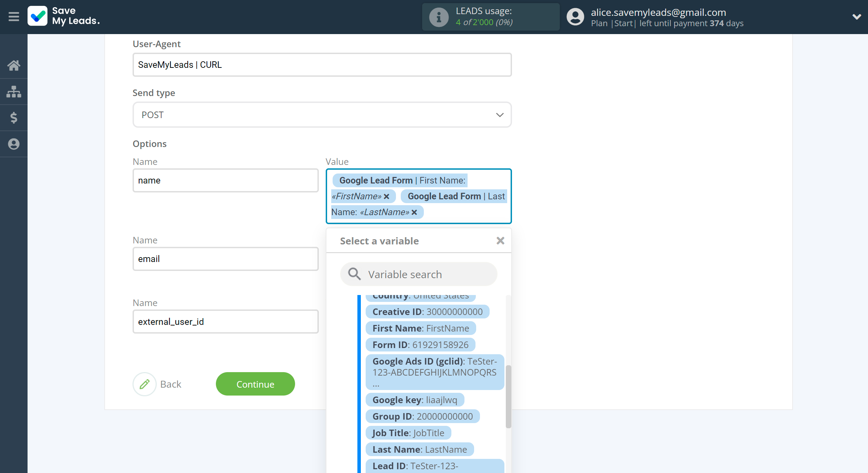Select the Group ID variable
The height and width of the screenshot is (473, 868).
422,416
